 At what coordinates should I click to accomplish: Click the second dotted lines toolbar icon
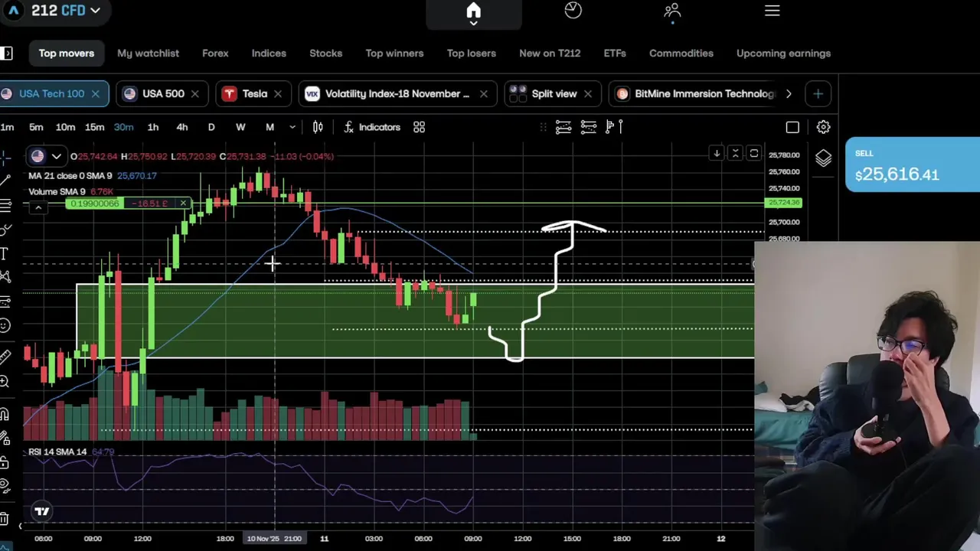(x=588, y=127)
